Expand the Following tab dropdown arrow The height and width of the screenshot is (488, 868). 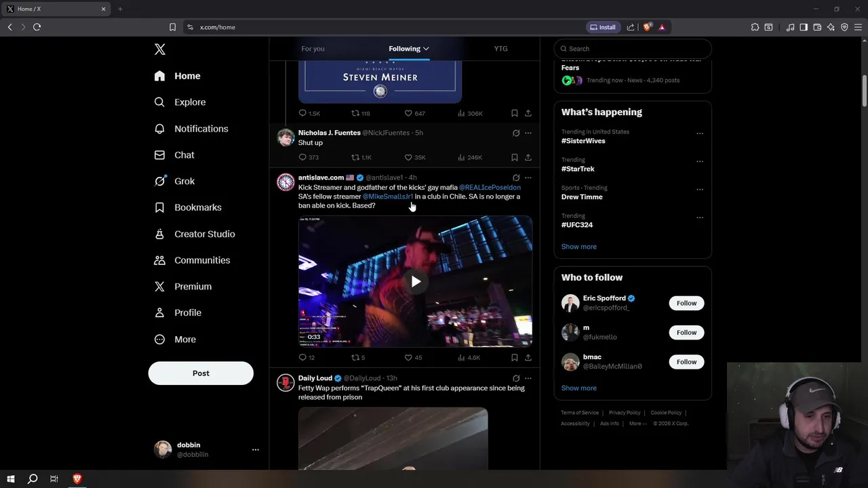426,49
